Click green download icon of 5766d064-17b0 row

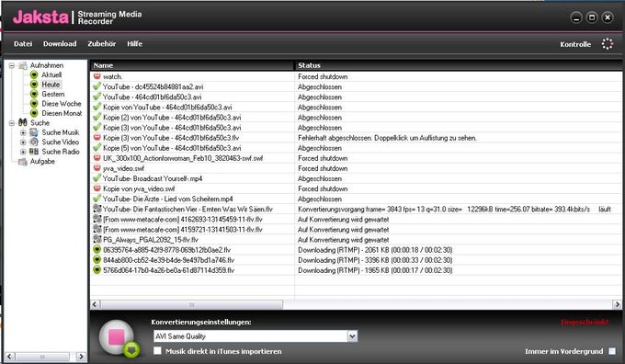[x=97, y=270]
